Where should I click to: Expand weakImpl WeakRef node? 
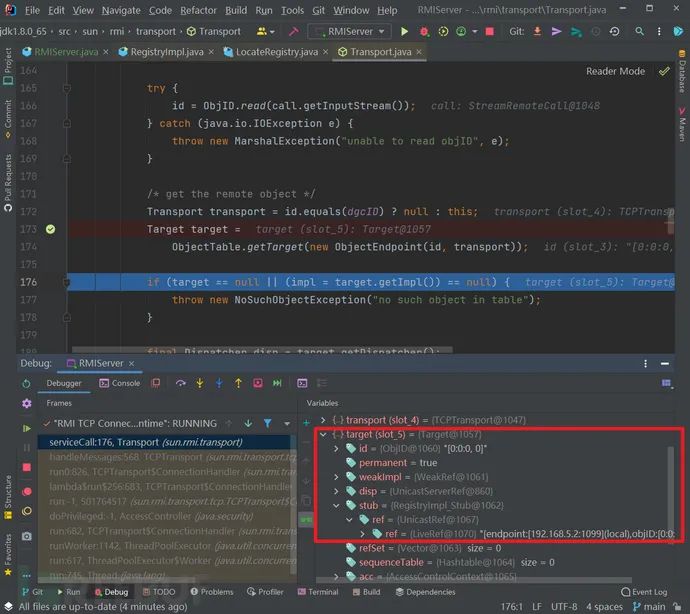coord(336,477)
